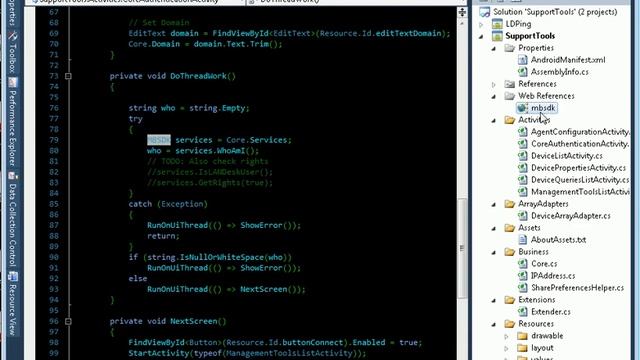Click the Web References folder icon
The height and width of the screenshot is (360, 640).
click(x=509, y=96)
